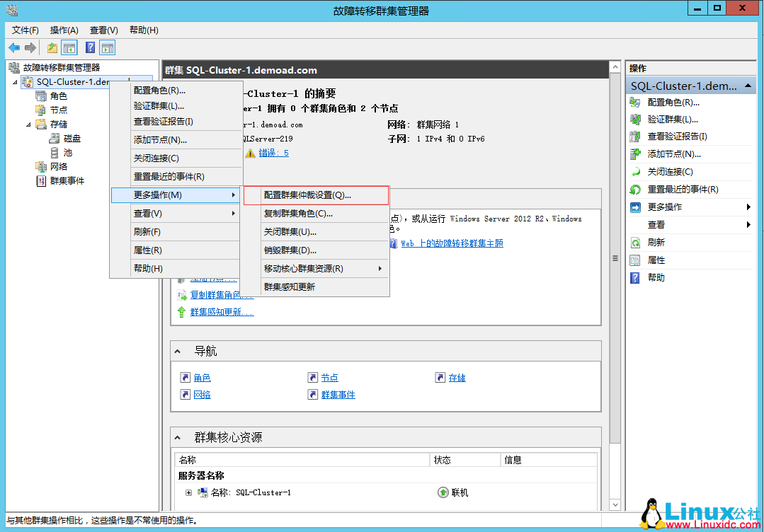Click the 磁盘 tree node icon
This screenshot has height=532, width=764.
[55, 138]
